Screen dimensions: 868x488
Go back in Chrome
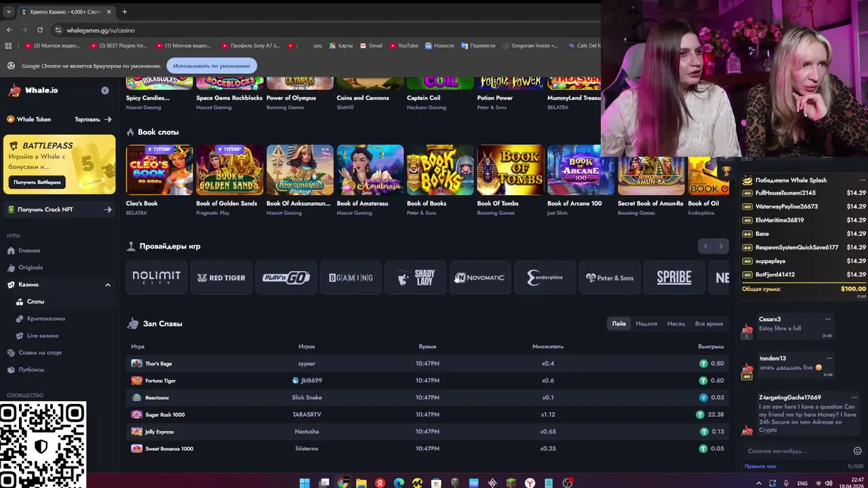[x=9, y=30]
